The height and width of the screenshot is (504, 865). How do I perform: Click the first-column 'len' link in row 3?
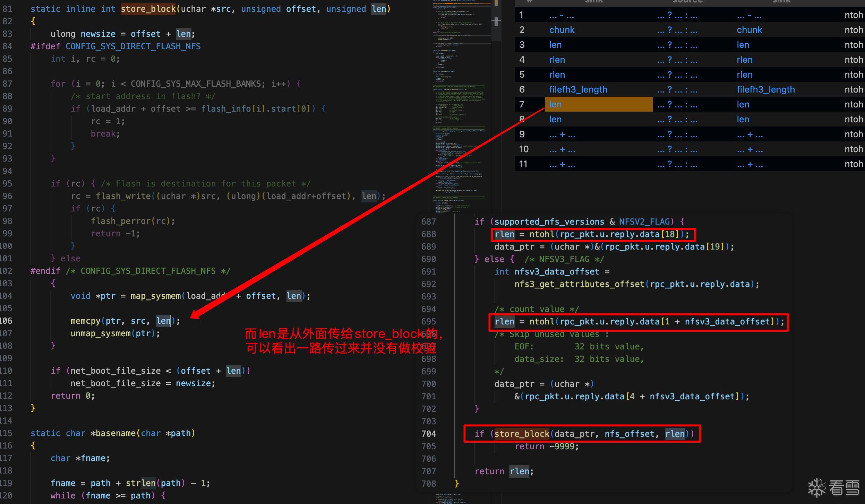[555, 45]
